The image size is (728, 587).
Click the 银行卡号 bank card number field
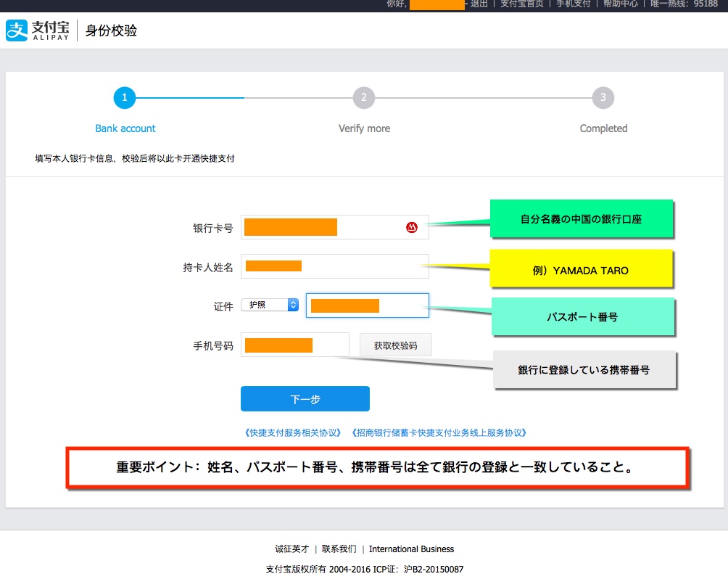point(335,227)
